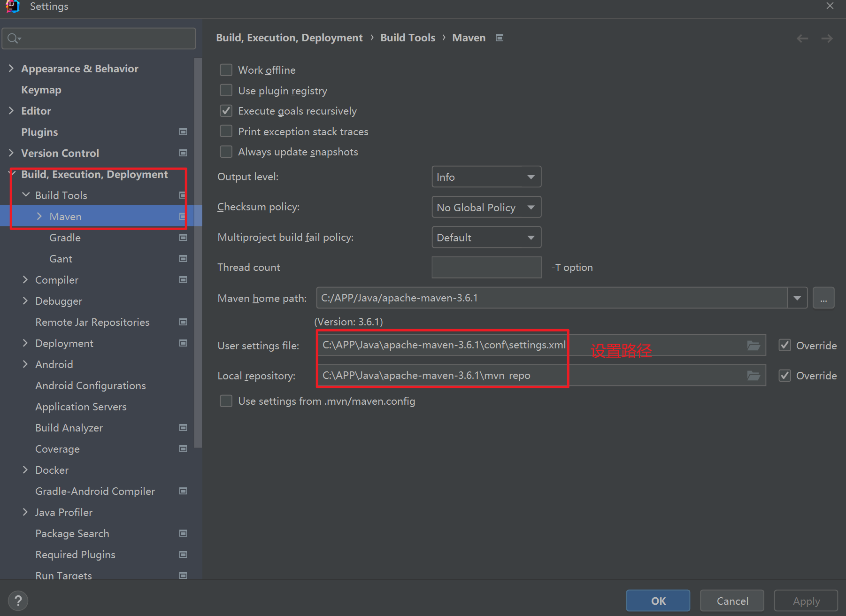Screen dimensions: 846x616
Task: Click the Local repository path field
Action: click(542, 376)
